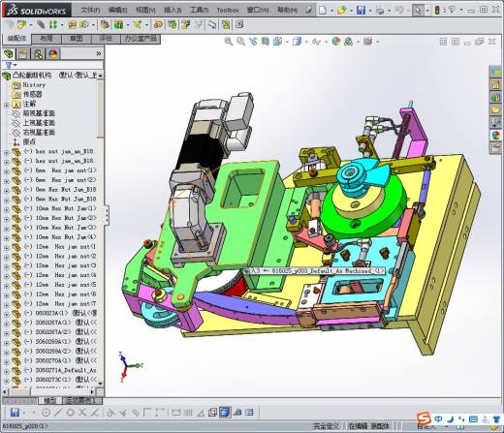Screen dimensions: 504x433
Task: Click the Rebuild traffic light icon
Action: tap(437, 11)
